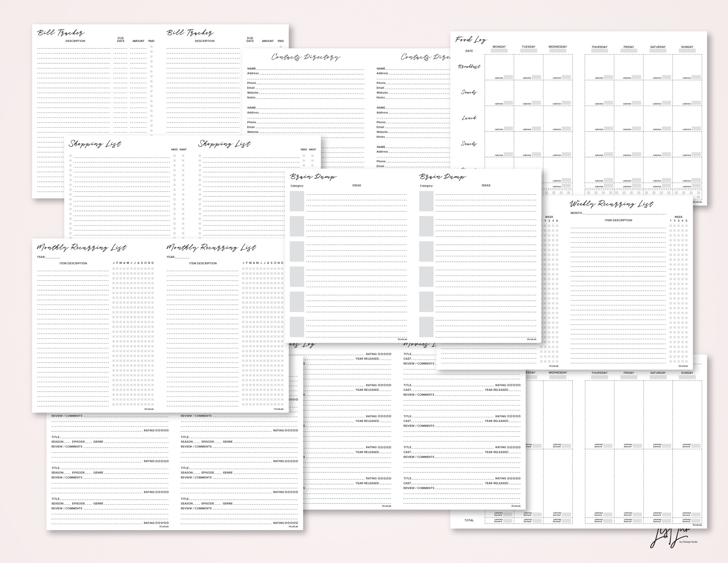Tick first PAID checkbox on left Bill Tracker
The width and height of the screenshot is (728, 563).
click(x=151, y=47)
